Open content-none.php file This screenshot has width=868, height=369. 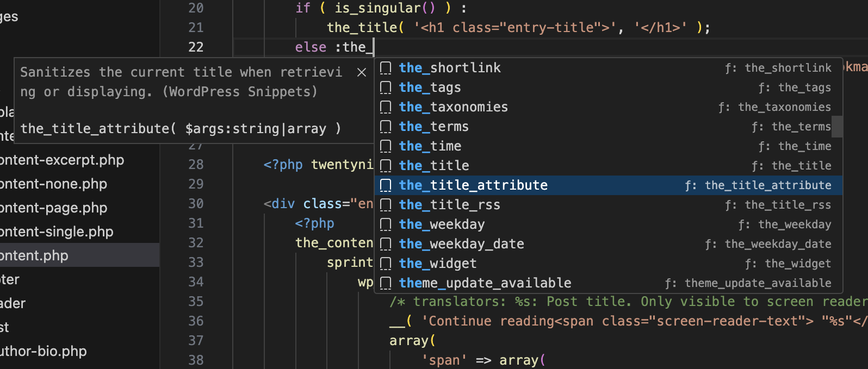point(53,184)
